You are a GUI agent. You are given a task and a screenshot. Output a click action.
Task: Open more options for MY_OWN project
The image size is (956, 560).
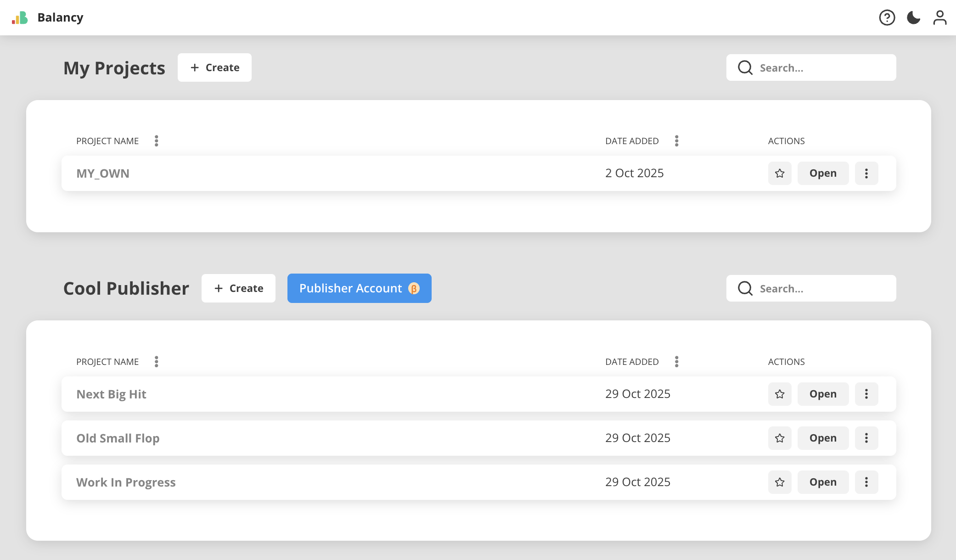click(x=866, y=174)
